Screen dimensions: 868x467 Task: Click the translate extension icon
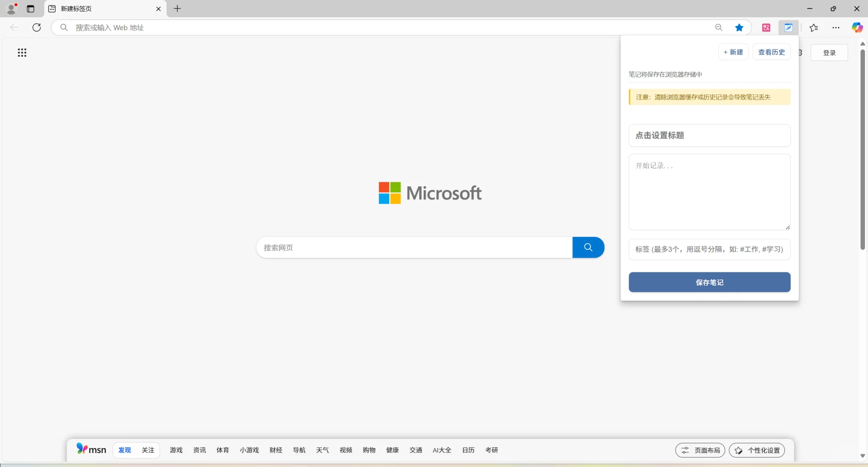766,28
